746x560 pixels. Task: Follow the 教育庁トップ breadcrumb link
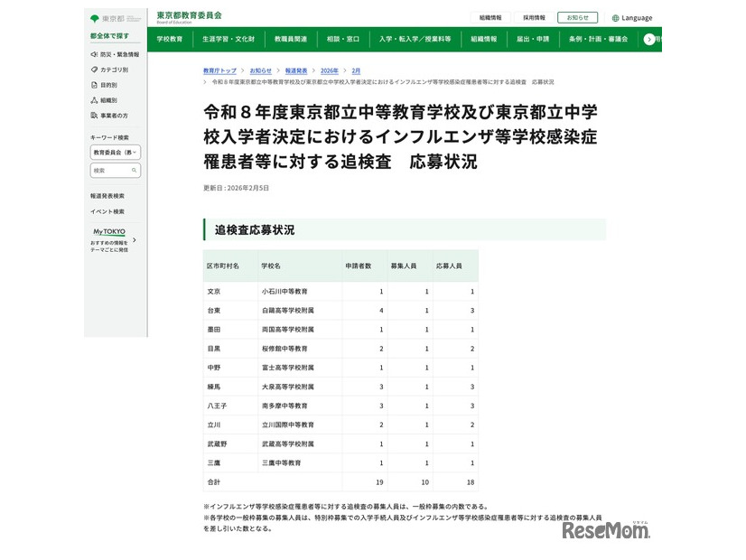219,70
